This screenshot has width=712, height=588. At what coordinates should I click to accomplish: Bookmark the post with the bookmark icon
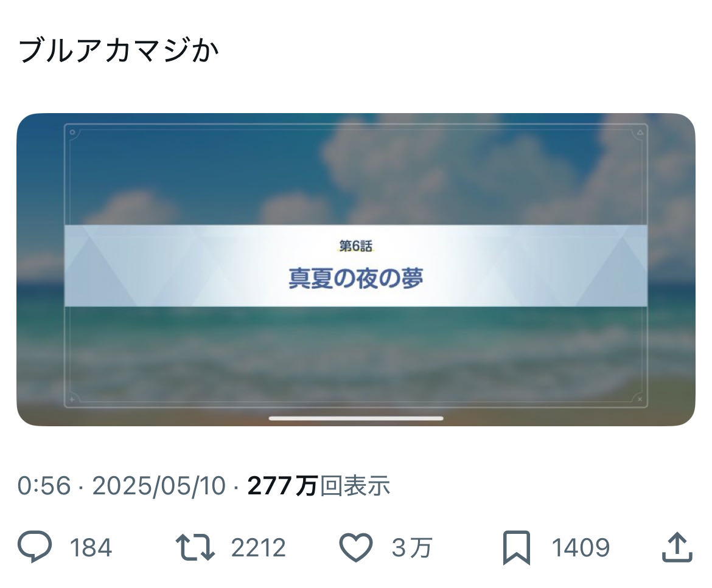517,548
